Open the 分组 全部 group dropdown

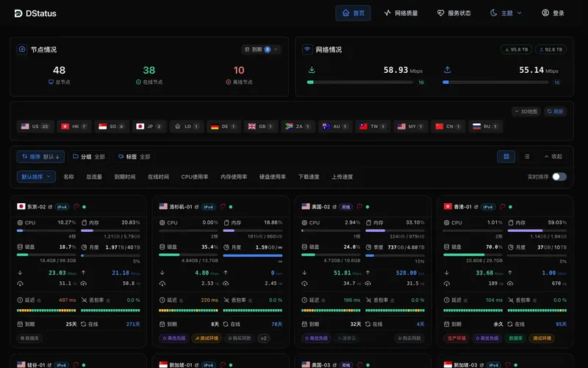pos(88,157)
